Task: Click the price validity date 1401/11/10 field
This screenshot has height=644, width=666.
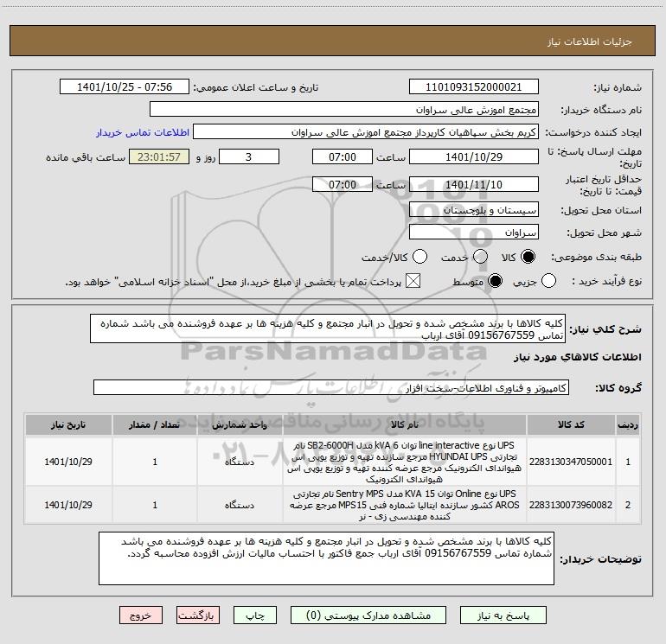Action: pyautogui.click(x=474, y=184)
